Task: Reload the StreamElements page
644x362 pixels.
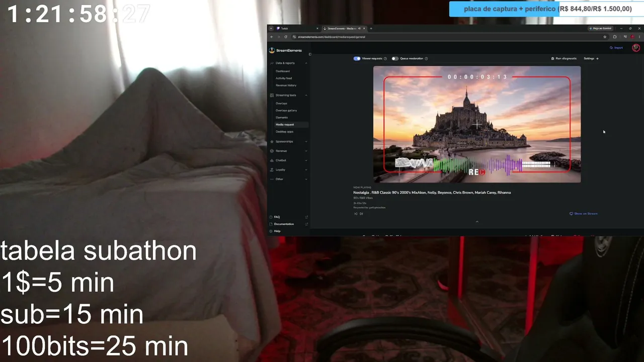Action: click(286, 37)
